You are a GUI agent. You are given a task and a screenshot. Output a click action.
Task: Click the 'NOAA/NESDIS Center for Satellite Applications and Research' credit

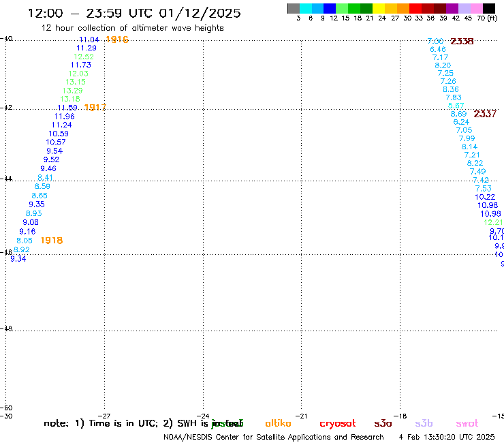tap(274, 438)
